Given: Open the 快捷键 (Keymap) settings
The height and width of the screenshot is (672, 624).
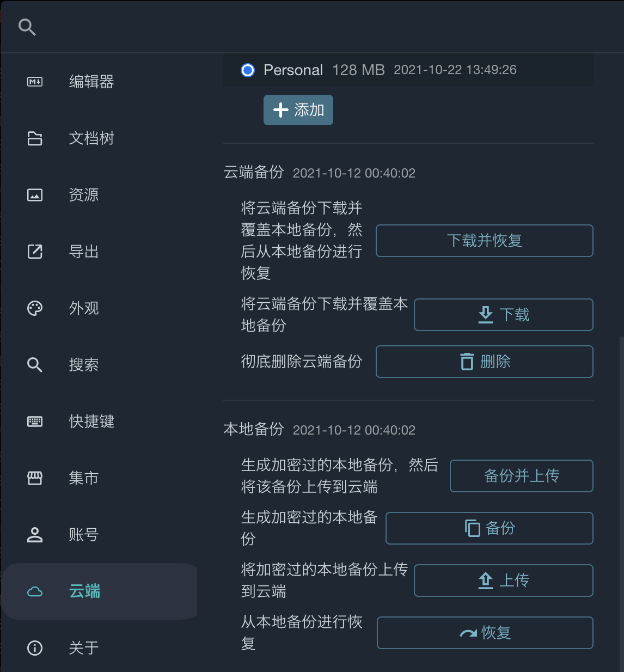Looking at the screenshot, I should 91,421.
